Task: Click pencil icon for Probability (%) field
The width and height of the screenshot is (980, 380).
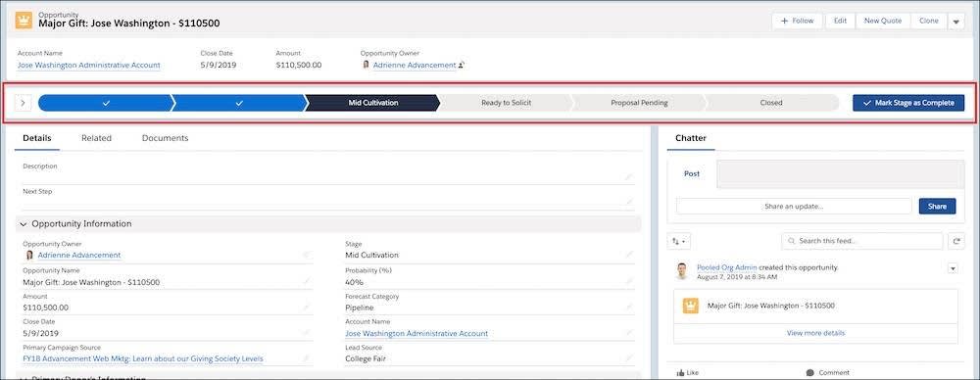Action: [629, 282]
